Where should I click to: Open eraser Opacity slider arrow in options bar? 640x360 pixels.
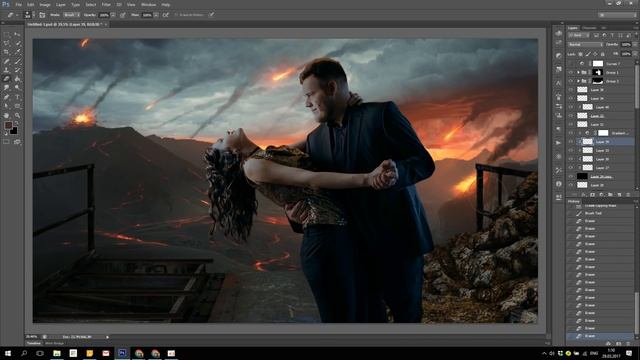coord(113,15)
